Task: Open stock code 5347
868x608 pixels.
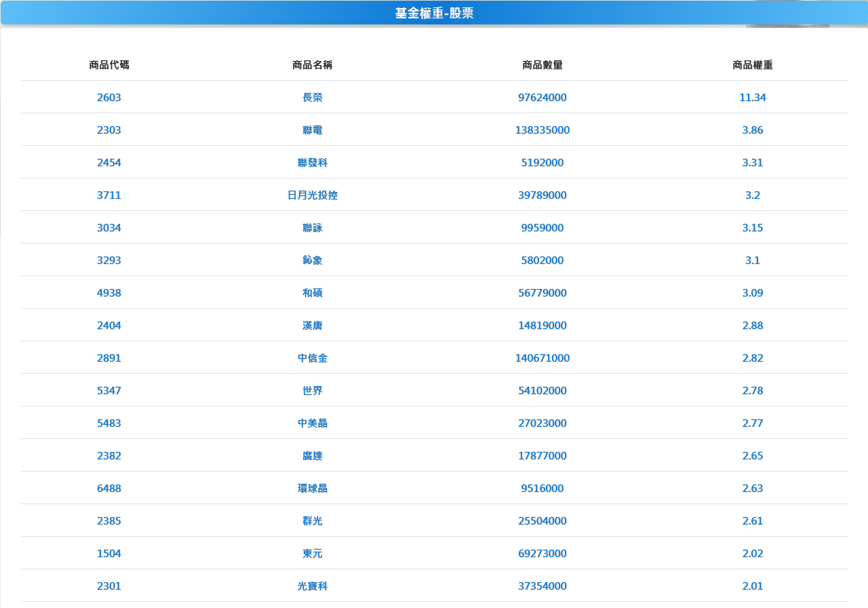Action: [x=109, y=391]
